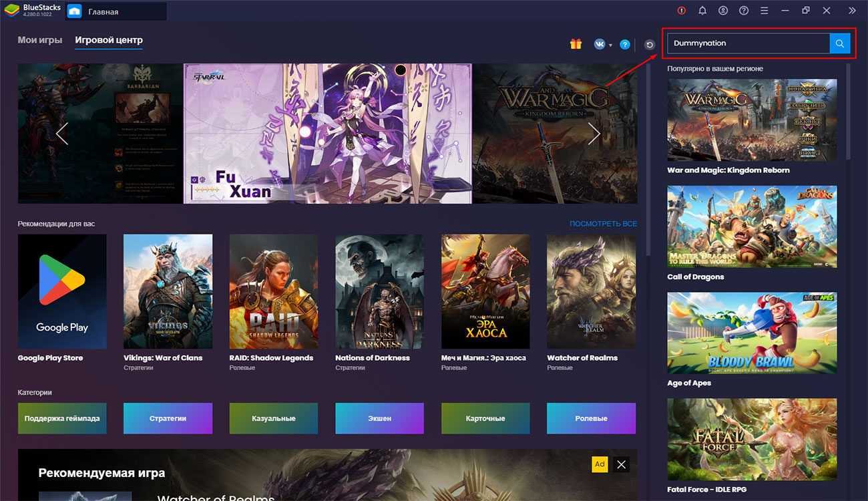Open the Call of Dragons thumbnail
Viewport: 868px width, 501px height.
click(x=752, y=227)
